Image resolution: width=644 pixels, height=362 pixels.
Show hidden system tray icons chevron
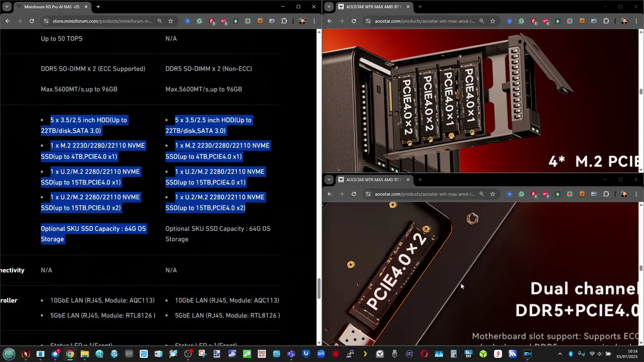tap(560, 354)
